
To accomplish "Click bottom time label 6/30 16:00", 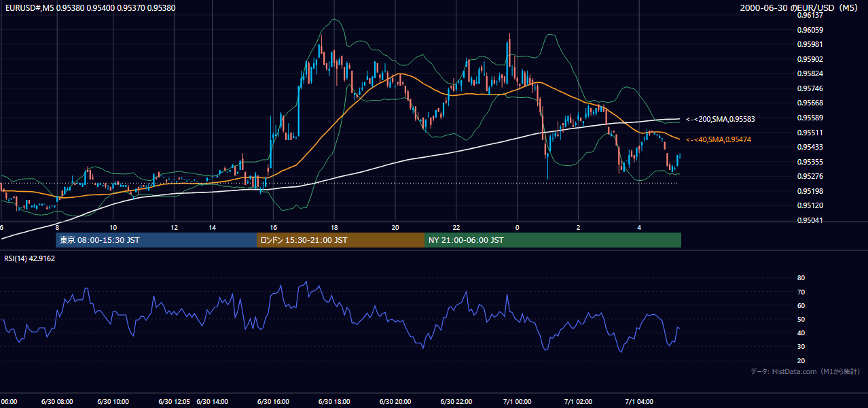I will point(273,402).
